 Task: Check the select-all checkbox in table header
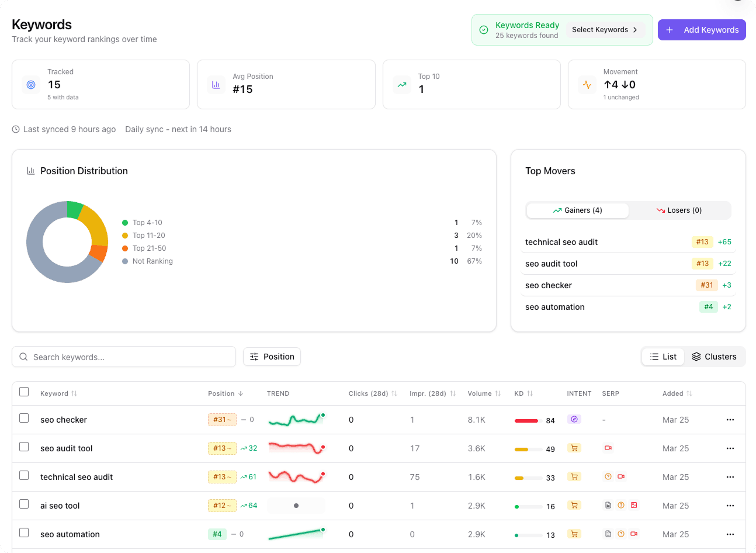(24, 392)
